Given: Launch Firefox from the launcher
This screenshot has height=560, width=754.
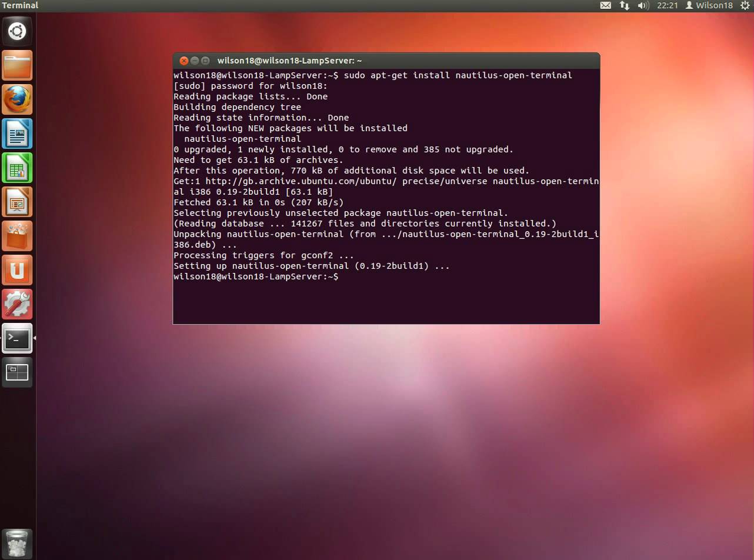Looking at the screenshot, I should click(x=17, y=99).
